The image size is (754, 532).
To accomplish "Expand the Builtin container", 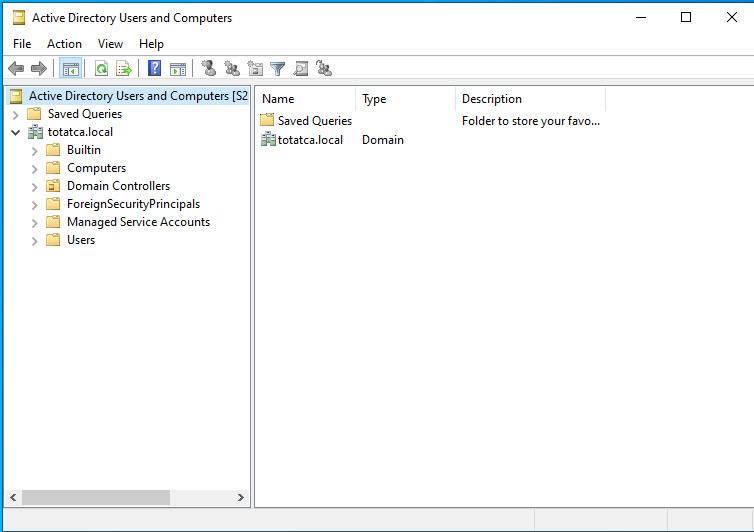I will click(x=34, y=151).
